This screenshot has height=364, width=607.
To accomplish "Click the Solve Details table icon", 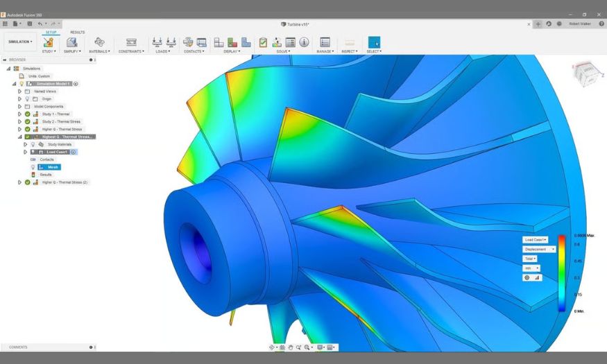I will click(291, 42).
